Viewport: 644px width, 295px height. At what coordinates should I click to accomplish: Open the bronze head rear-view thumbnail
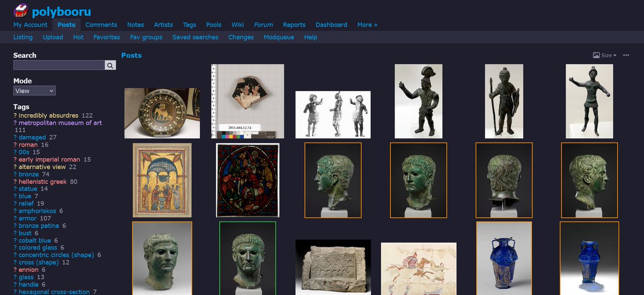504,180
